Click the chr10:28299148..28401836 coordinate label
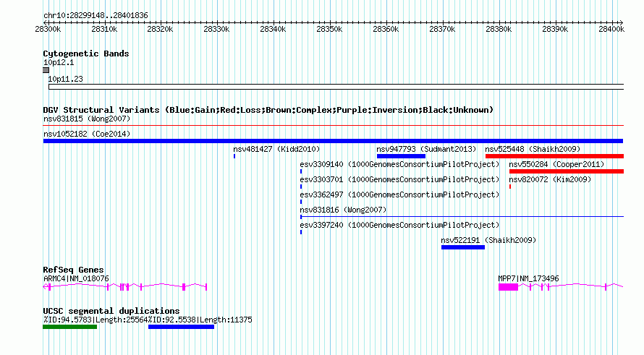This screenshot has width=644, height=355. tap(96, 15)
